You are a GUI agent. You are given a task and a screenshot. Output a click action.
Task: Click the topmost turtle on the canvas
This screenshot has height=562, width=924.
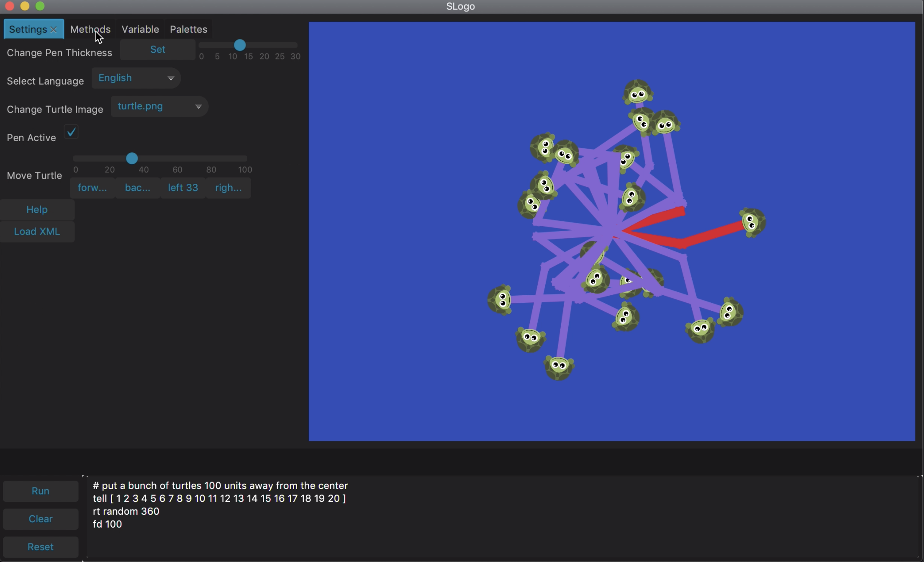[x=638, y=92]
